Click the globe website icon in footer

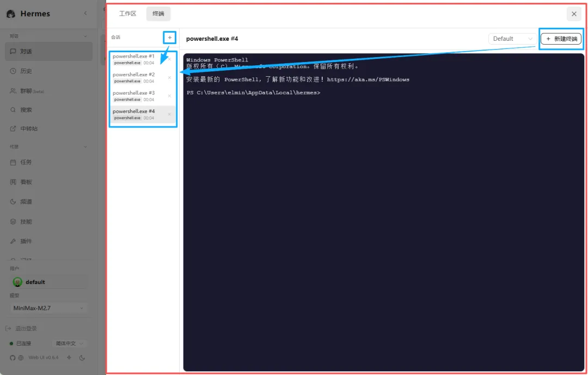coord(21,358)
